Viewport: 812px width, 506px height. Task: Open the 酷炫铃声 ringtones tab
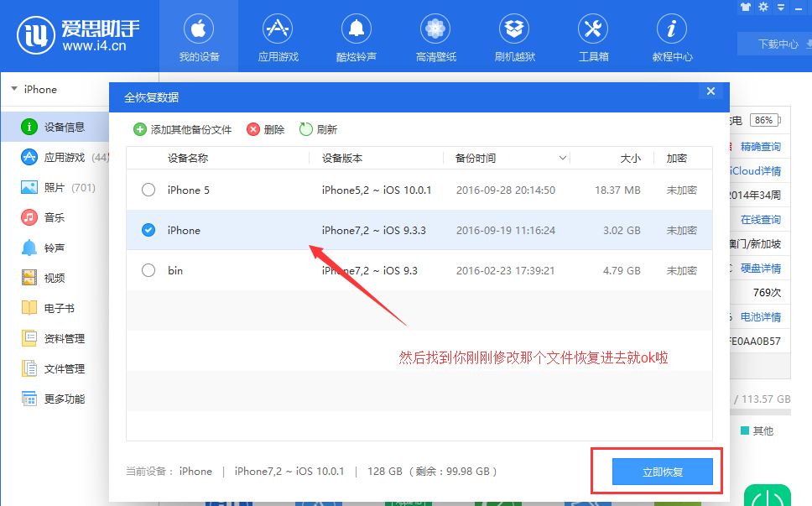point(357,36)
